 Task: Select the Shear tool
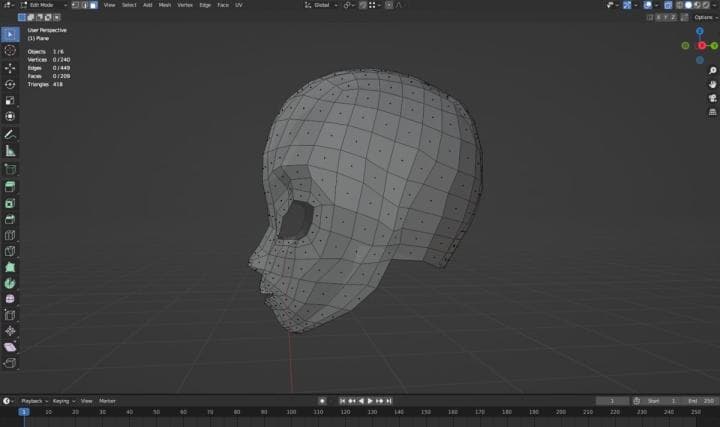[x=10, y=347]
